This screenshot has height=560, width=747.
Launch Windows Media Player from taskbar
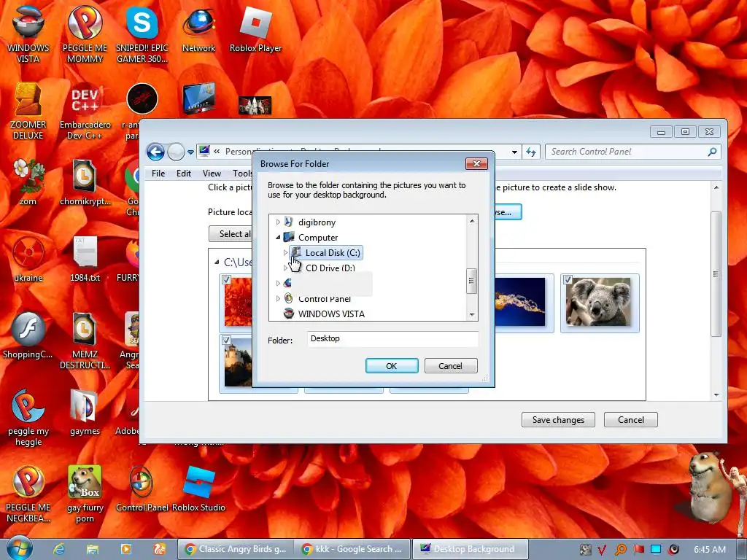(125, 549)
